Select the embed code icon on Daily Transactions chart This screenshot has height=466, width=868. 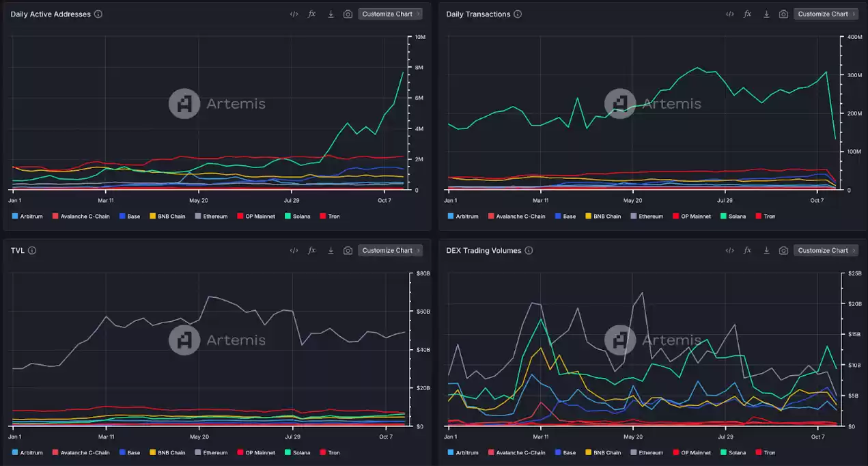coord(729,13)
